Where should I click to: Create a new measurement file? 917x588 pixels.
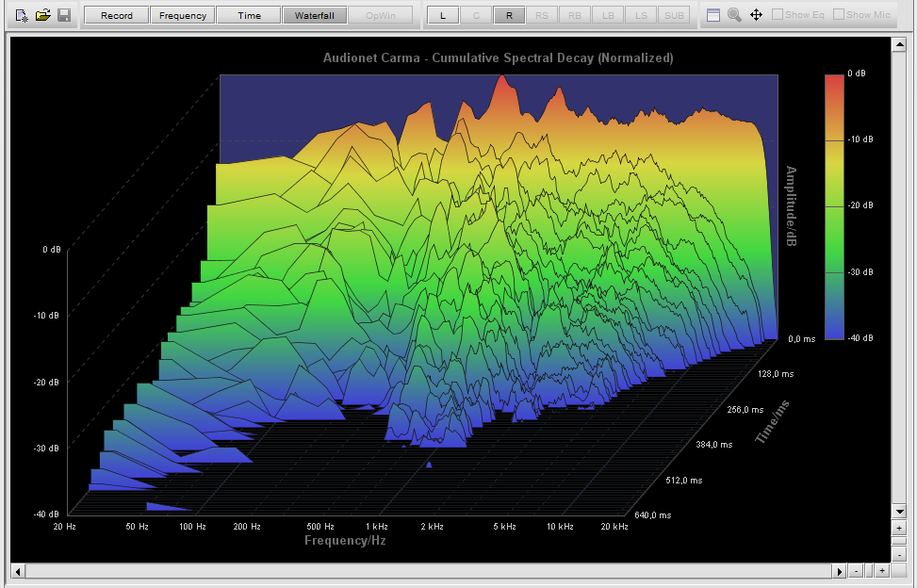[22, 15]
